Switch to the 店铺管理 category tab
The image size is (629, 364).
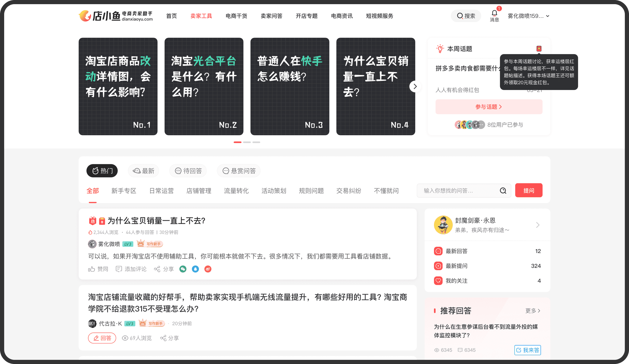tap(199, 191)
